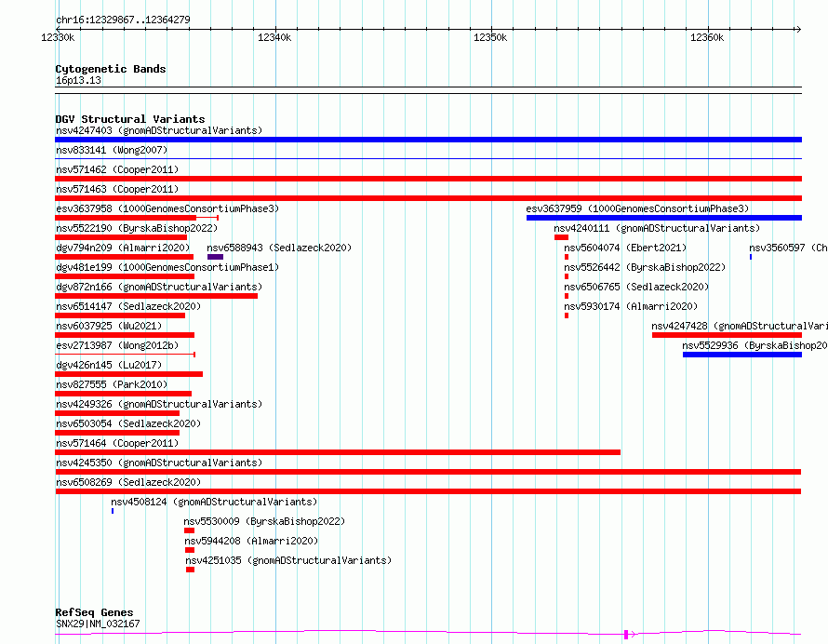The width and height of the screenshot is (828, 644).
Task: Click the nsv4240111 gnomAD label
Action: (x=657, y=228)
